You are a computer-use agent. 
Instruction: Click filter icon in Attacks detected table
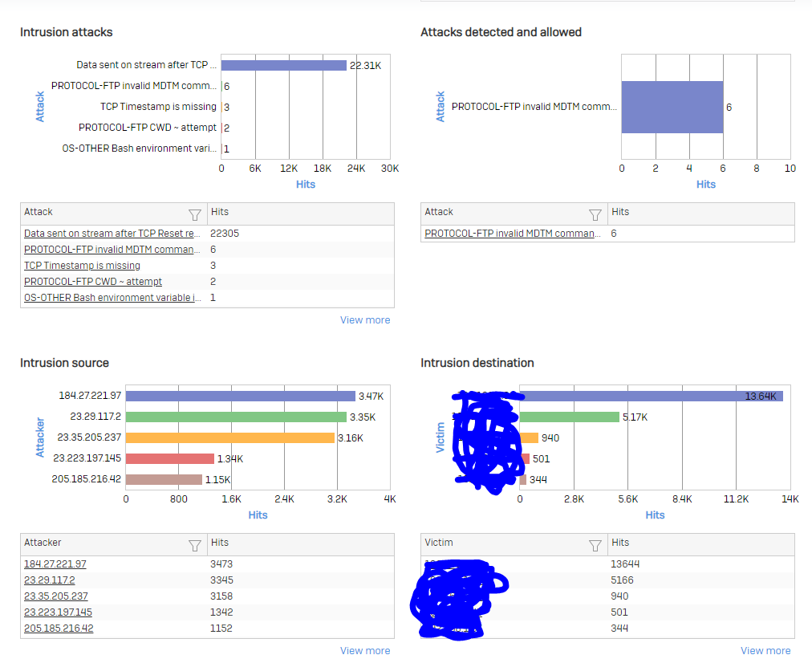(x=595, y=214)
